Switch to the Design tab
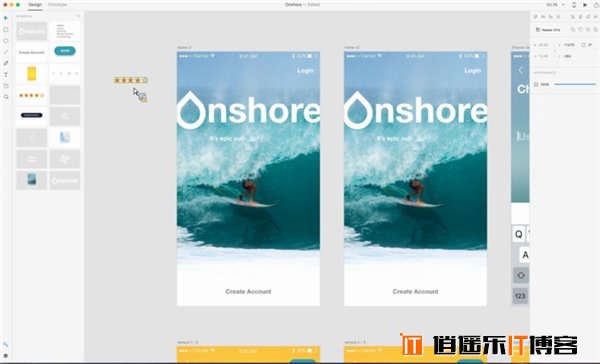 click(35, 5)
